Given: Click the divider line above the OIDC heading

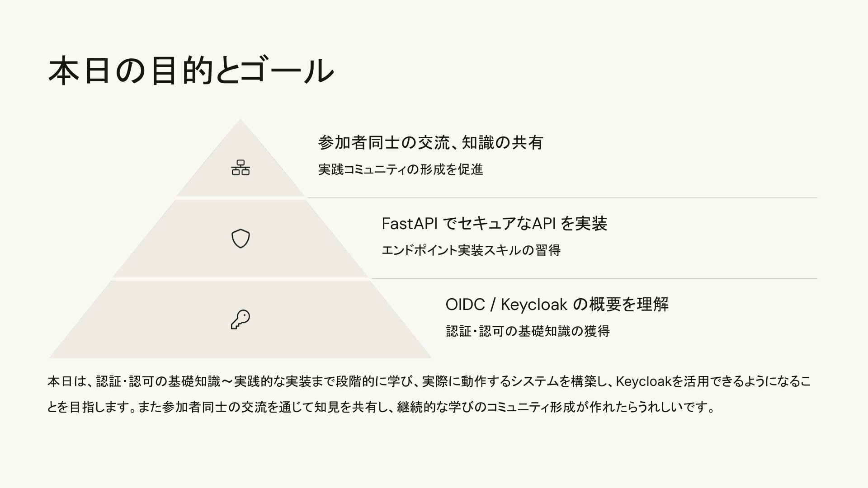Looking at the screenshot, I should click(594, 279).
